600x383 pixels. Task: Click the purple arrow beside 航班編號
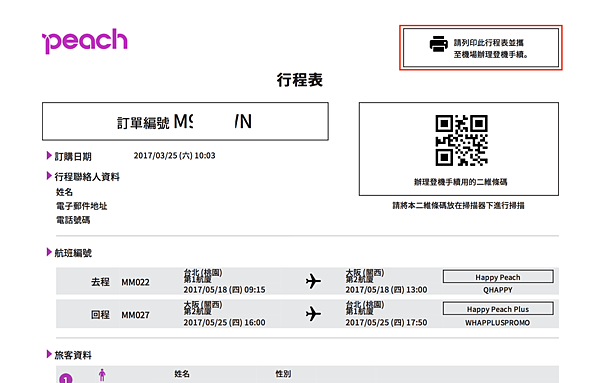point(49,252)
